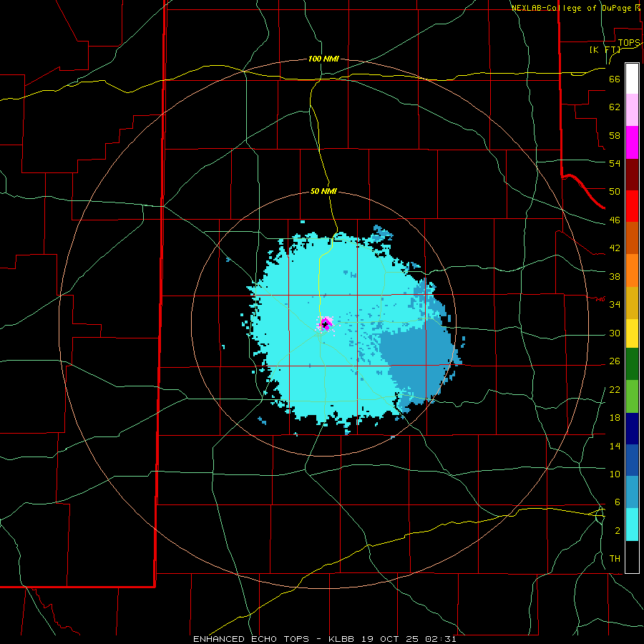The height and width of the screenshot is (644, 644).
Task: Click the medium blue 18 kft legend swatch
Action: 632,460
